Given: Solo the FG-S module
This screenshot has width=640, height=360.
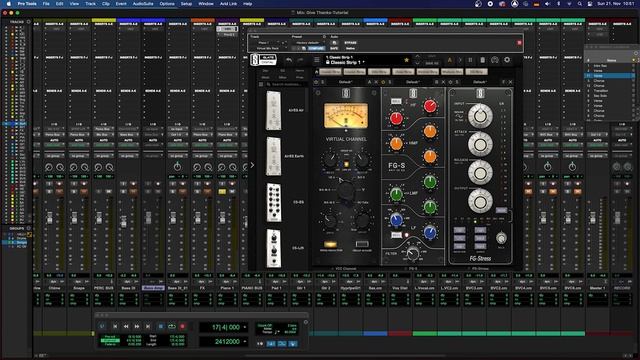Looking at the screenshot, I should coord(391,82).
